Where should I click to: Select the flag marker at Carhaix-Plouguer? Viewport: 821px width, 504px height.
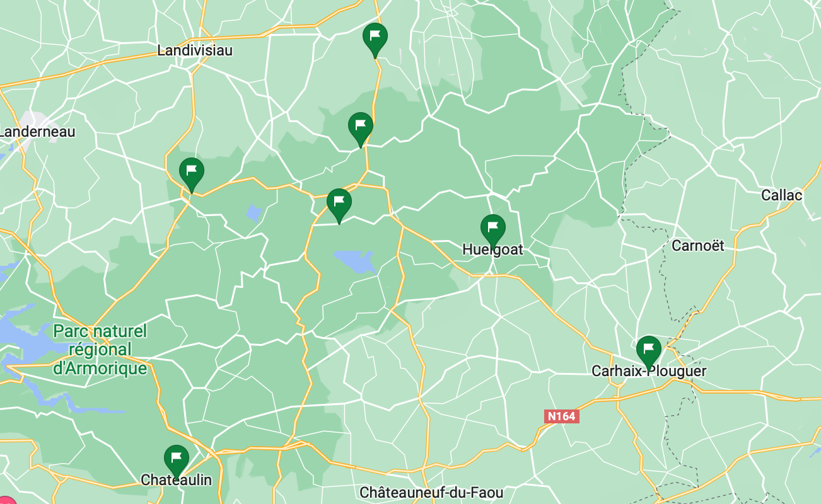648,352
